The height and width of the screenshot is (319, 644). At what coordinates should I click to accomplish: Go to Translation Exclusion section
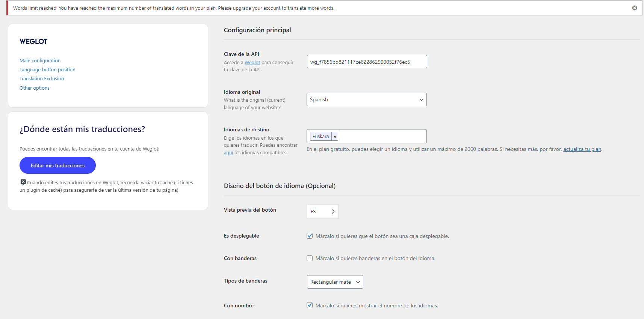42,78
